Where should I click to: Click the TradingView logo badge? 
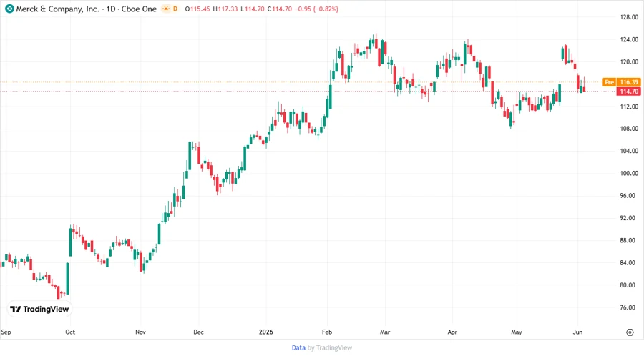(x=39, y=310)
